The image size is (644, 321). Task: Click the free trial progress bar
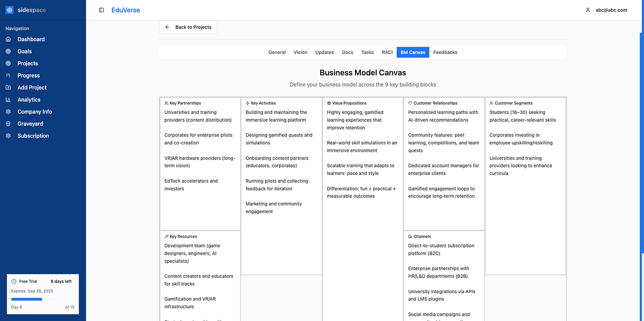click(x=43, y=299)
